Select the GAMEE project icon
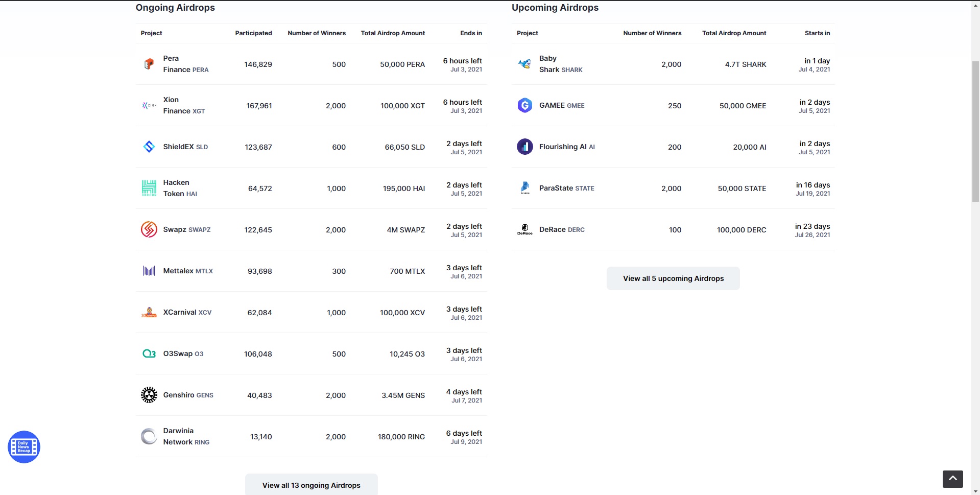Screen dimensions: 980x495 [524, 106]
